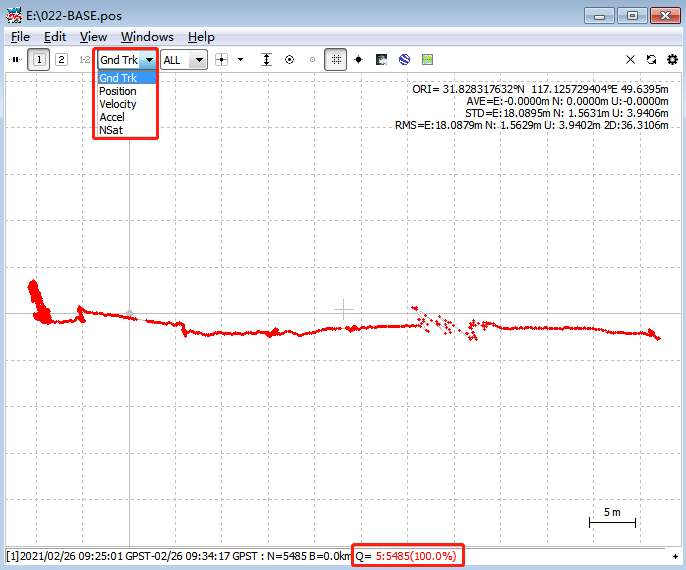Screen dimensions: 686x570
Task: Open the Edit menu
Action: click(x=55, y=37)
